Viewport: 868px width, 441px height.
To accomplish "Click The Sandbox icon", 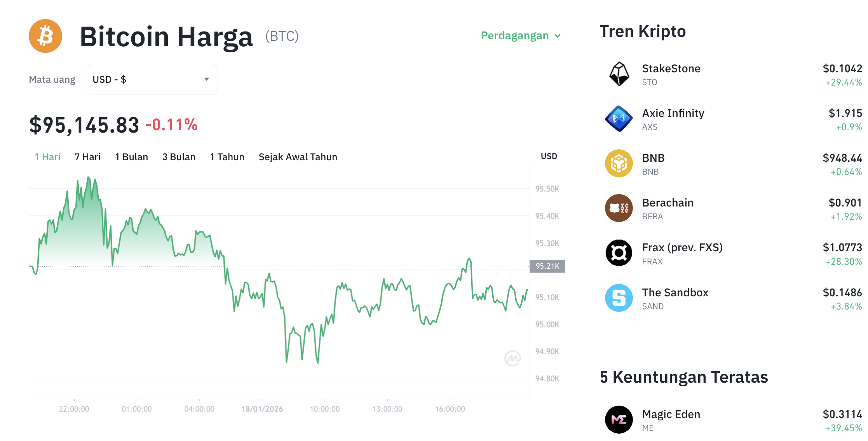I will point(619,298).
